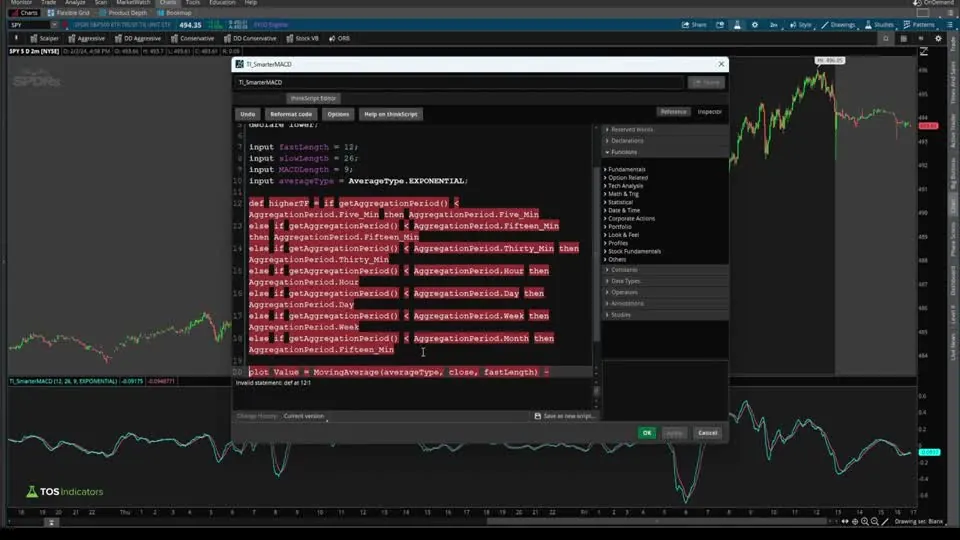Click the gear icon right of quick toolbar
960x540 pixels.
click(938, 39)
